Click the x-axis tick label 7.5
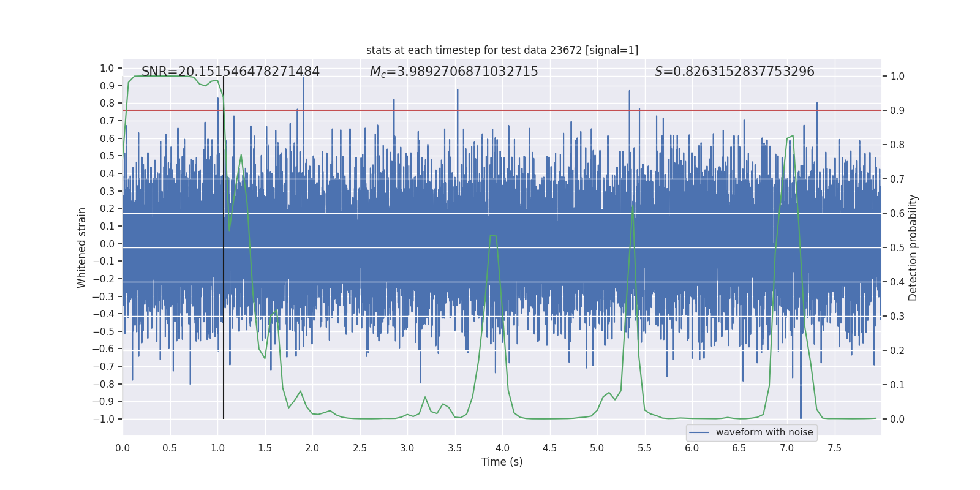980x490 pixels. coord(834,448)
